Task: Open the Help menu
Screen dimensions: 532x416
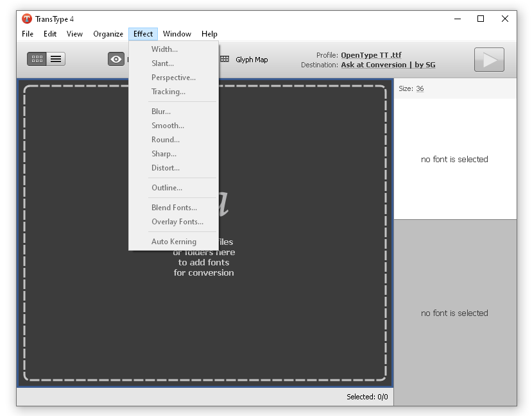Action: coord(209,34)
